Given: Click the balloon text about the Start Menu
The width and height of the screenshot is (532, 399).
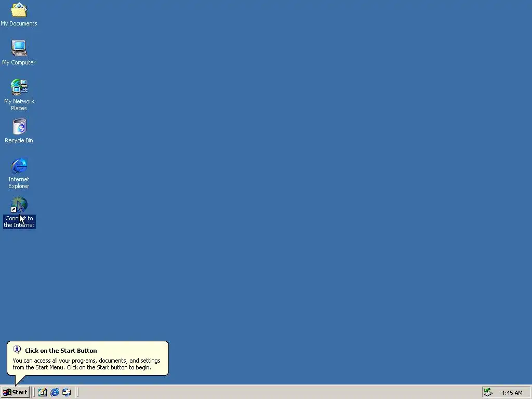Looking at the screenshot, I should 86,364.
